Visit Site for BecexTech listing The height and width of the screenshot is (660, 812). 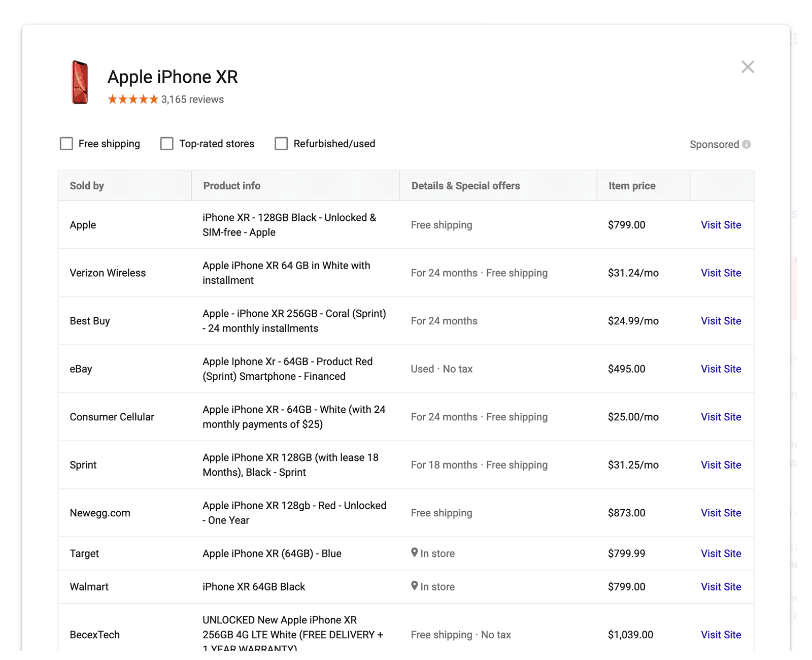click(x=721, y=635)
